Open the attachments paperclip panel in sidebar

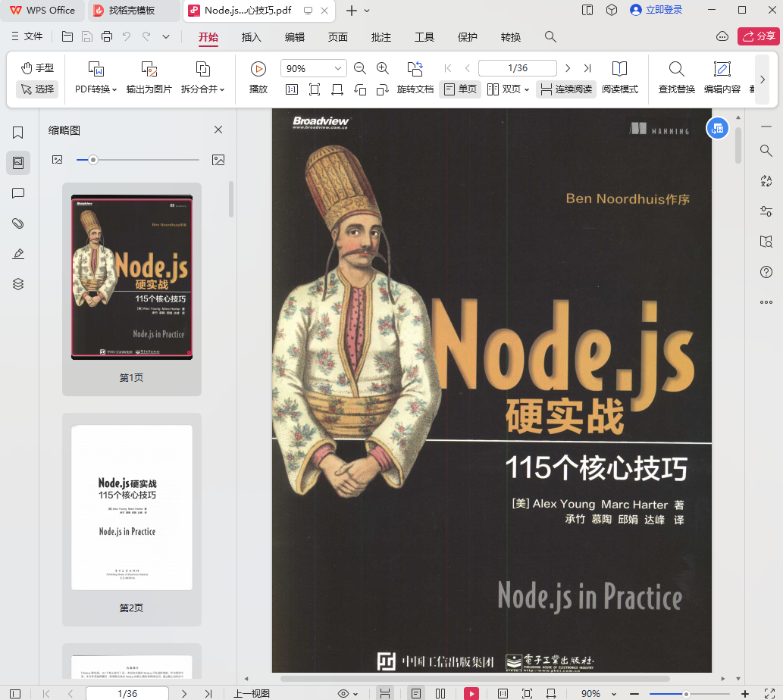[x=18, y=223]
